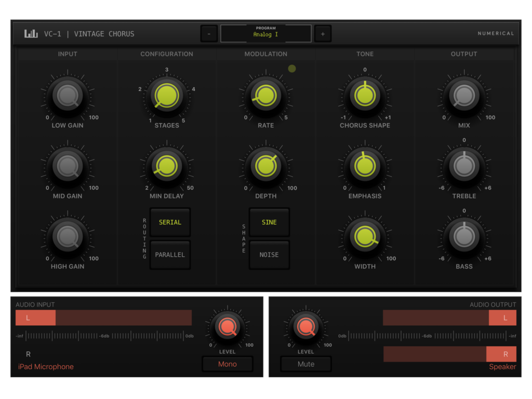
Task: Click the Stages knob
Action: (167, 96)
